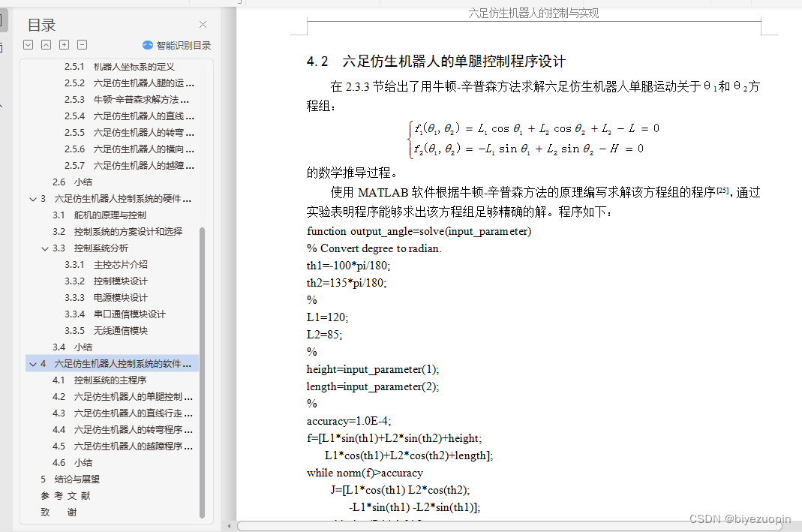Click the line 'th2=135*pi/180;'
802x532 pixels.
(347, 283)
